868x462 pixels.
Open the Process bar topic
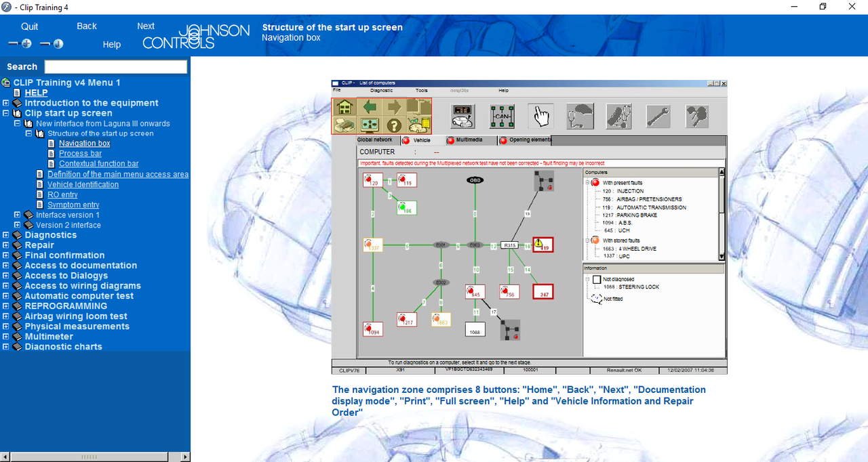(80, 154)
